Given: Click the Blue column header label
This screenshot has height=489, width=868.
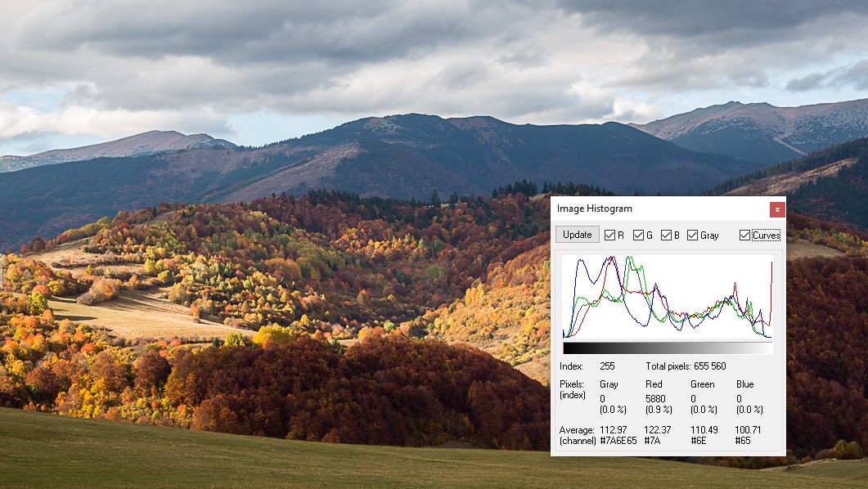Looking at the screenshot, I should (x=744, y=384).
